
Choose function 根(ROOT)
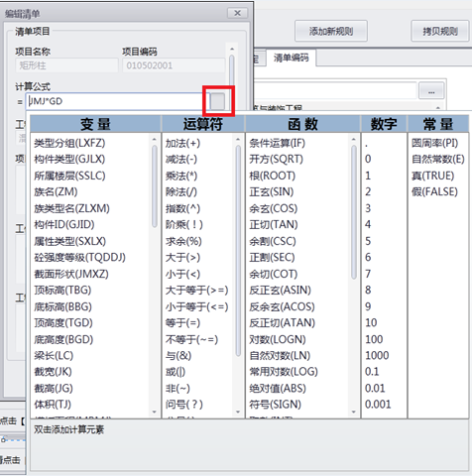click(272, 176)
